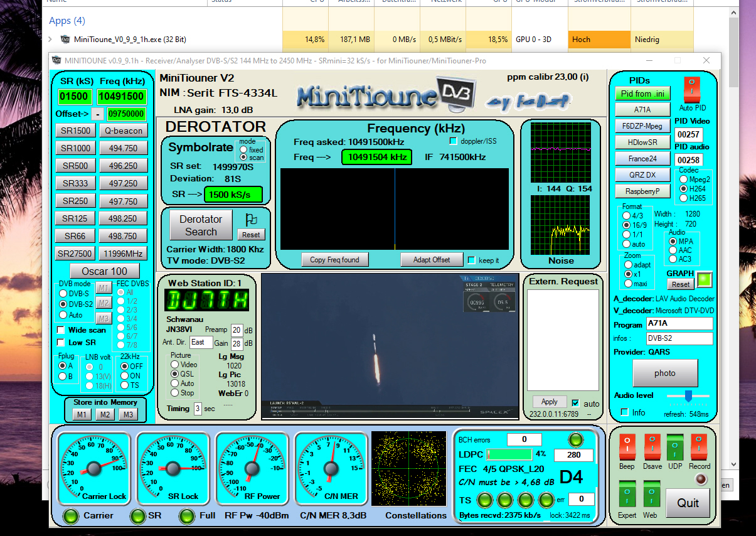The image size is (756, 536).
Task: Click the SR (kS) 01500 input field
Action: (x=75, y=97)
